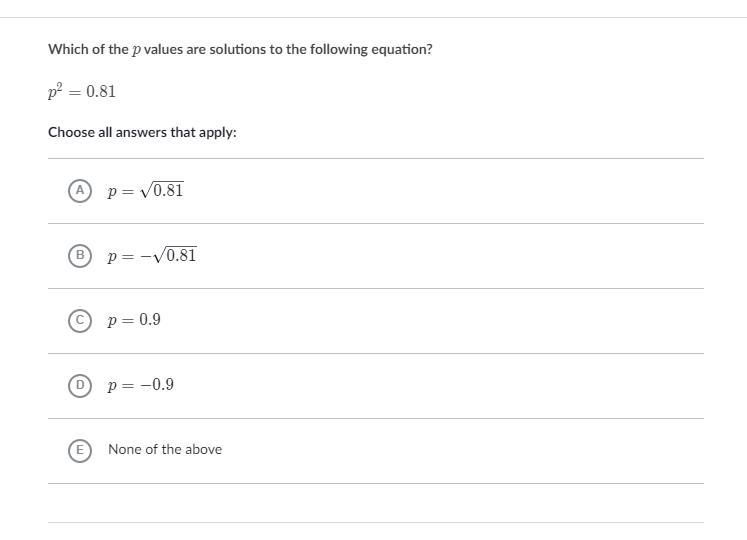The height and width of the screenshot is (540, 747).
Task: Click the answer text p = −√0.81
Action: [x=152, y=256]
